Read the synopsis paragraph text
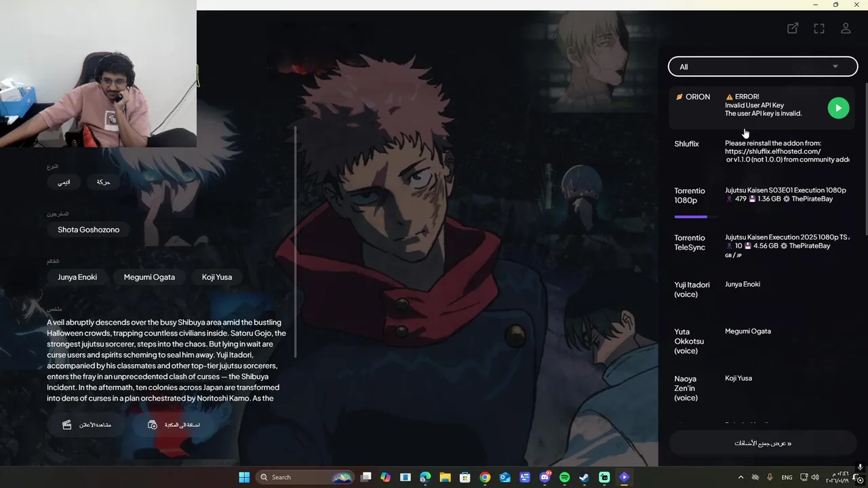The width and height of the screenshot is (868, 488). [x=166, y=360]
